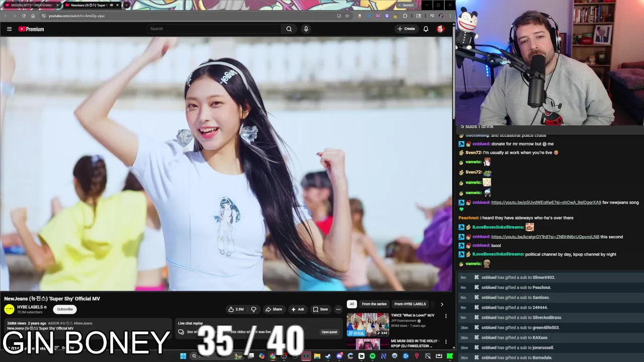Click Peachnut username in chat
Image resolution: width=644 pixels, height=362 pixels.
click(468, 218)
